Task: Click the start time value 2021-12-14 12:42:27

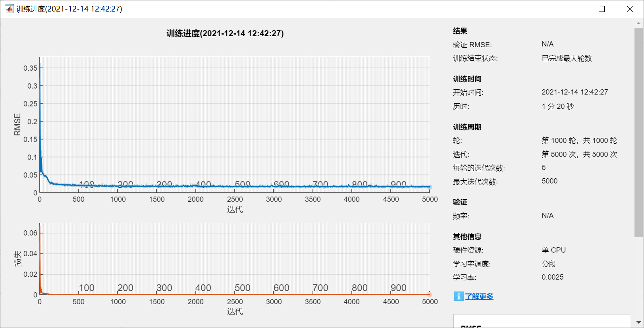Action: coord(575,92)
